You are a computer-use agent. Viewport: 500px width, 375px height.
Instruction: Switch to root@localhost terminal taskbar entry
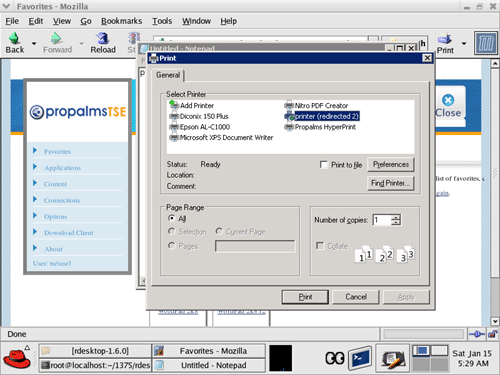pos(95,365)
